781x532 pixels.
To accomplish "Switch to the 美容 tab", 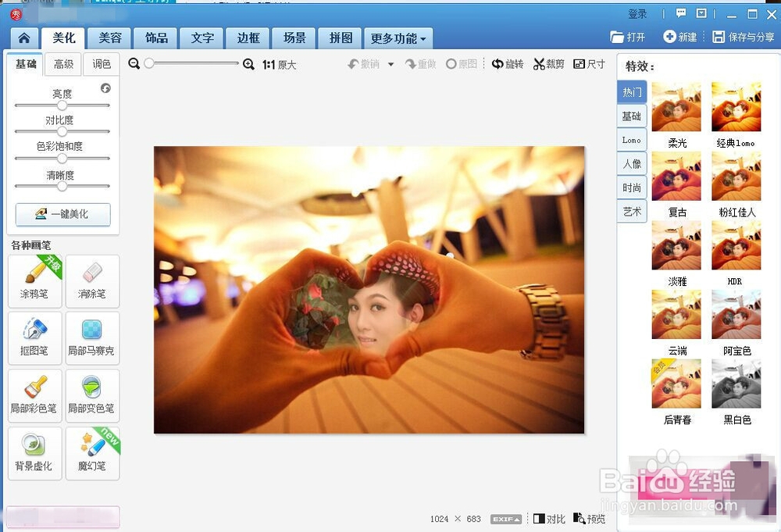I will [x=109, y=37].
